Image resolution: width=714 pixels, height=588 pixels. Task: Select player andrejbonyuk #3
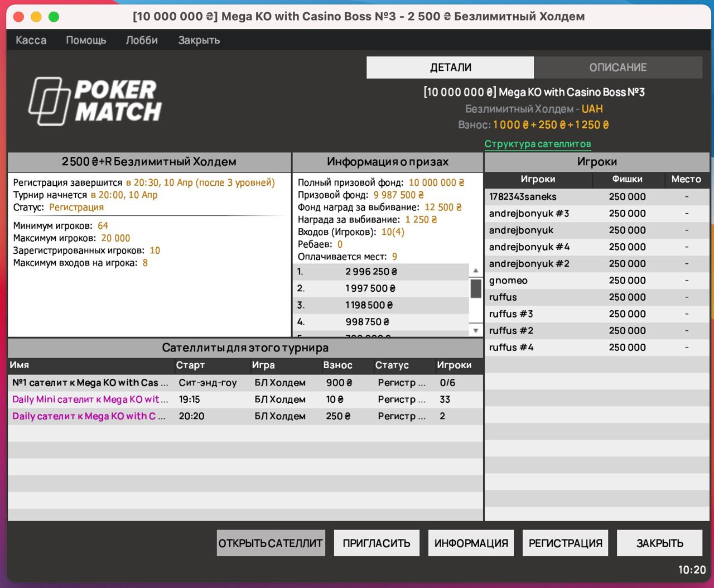[597, 213]
